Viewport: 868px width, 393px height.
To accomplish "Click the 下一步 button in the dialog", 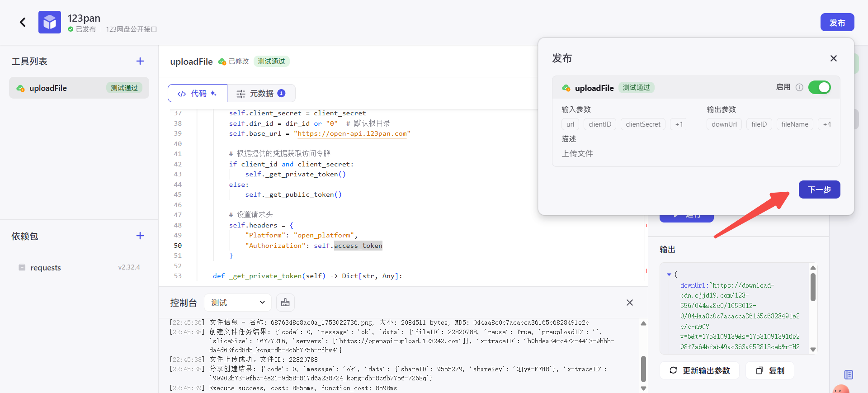I will (x=819, y=189).
